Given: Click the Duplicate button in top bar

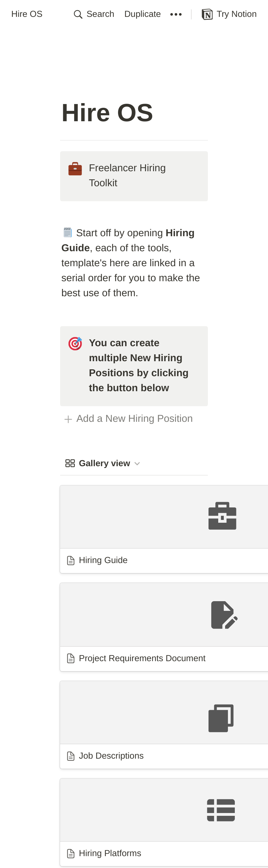Looking at the screenshot, I should 142,14.
